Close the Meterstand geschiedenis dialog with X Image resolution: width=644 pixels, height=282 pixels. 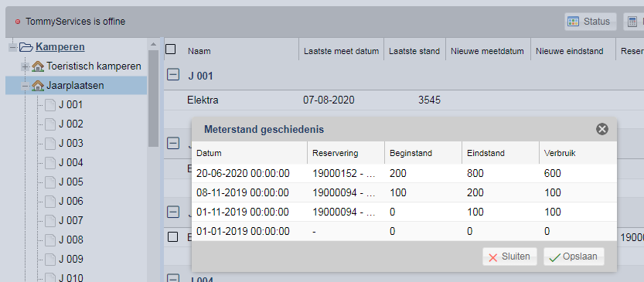pos(602,129)
